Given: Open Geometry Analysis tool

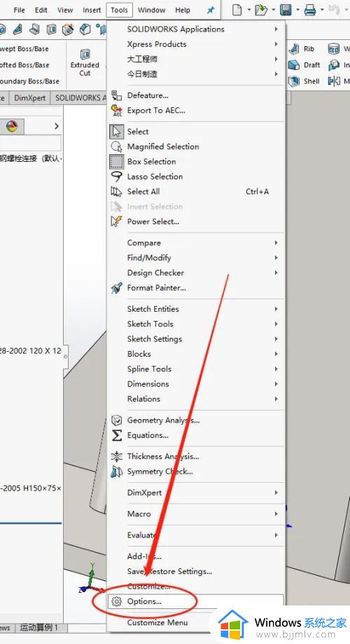Looking at the screenshot, I should pos(196,420).
